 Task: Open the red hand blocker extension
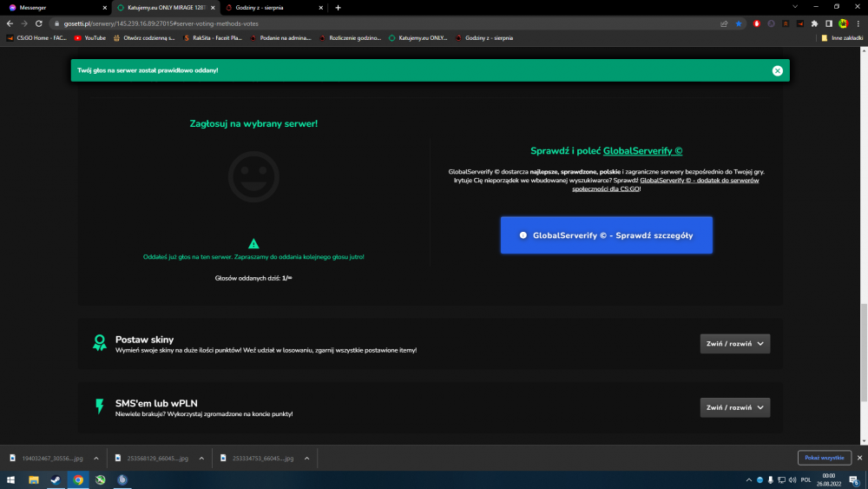click(x=757, y=23)
